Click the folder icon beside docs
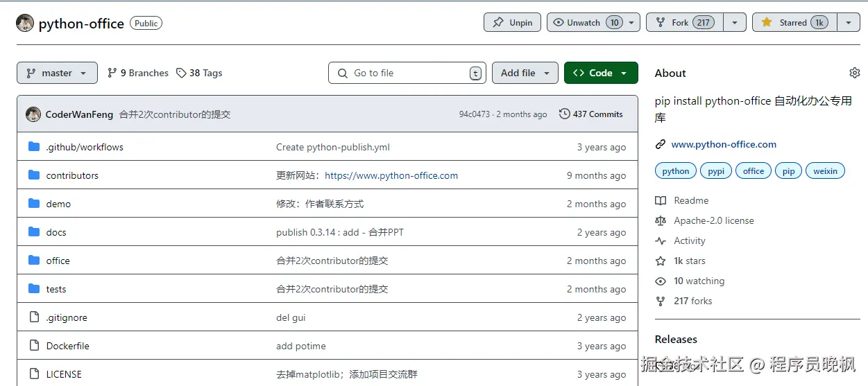 (34, 231)
